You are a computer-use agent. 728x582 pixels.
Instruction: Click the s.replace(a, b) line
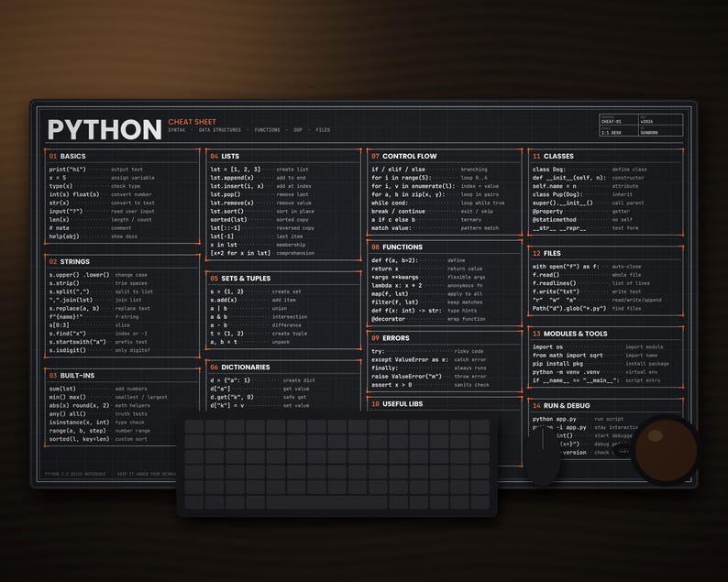[x=74, y=308]
